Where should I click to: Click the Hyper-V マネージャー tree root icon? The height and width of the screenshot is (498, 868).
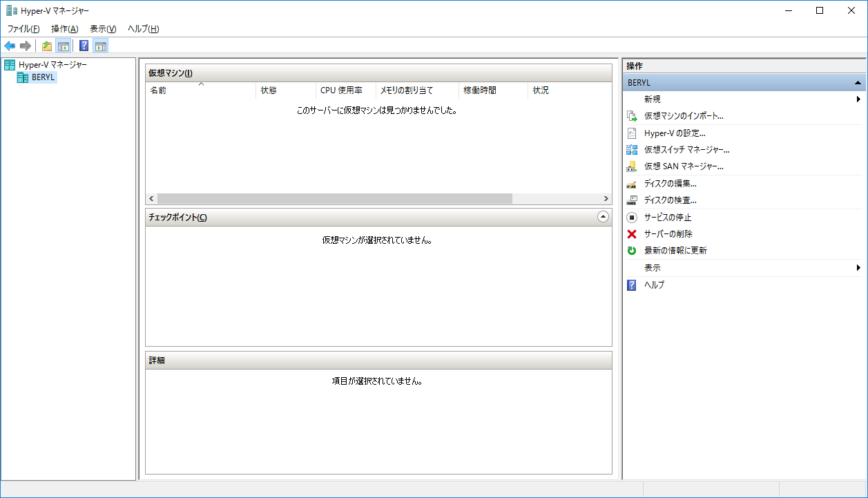click(10, 65)
